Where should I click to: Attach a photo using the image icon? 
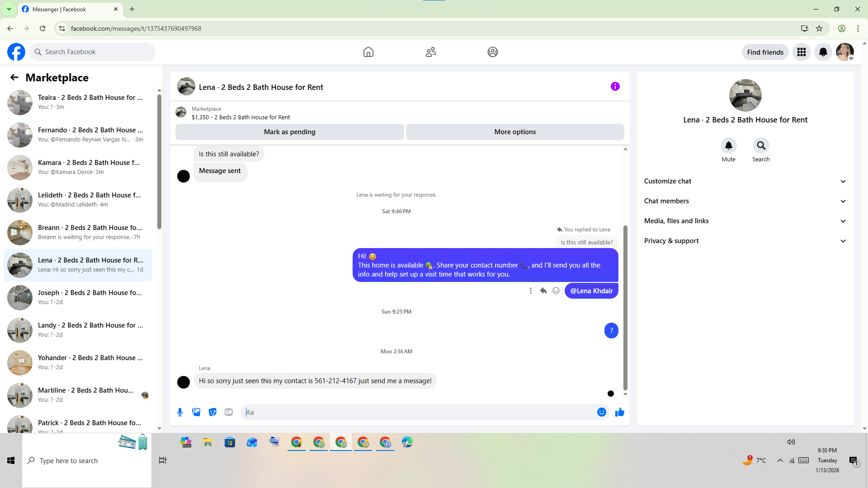(196, 412)
